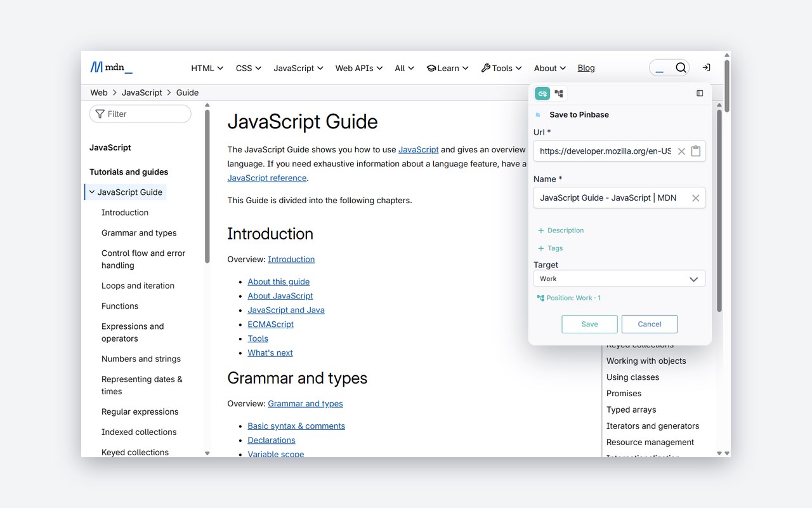Open Expressions and operators in the sidebar
Image resolution: width=812 pixels, height=508 pixels.
(133, 332)
